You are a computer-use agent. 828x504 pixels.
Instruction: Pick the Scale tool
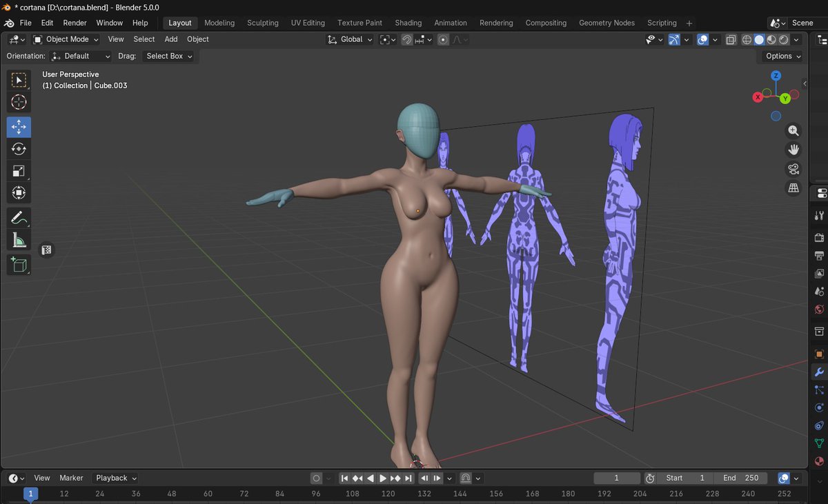pos(19,171)
